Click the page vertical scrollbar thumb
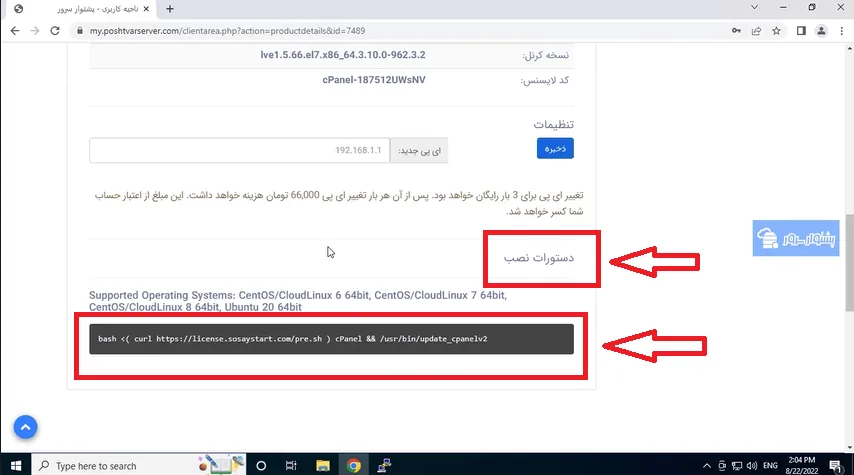The height and width of the screenshot is (475, 854). 849,263
